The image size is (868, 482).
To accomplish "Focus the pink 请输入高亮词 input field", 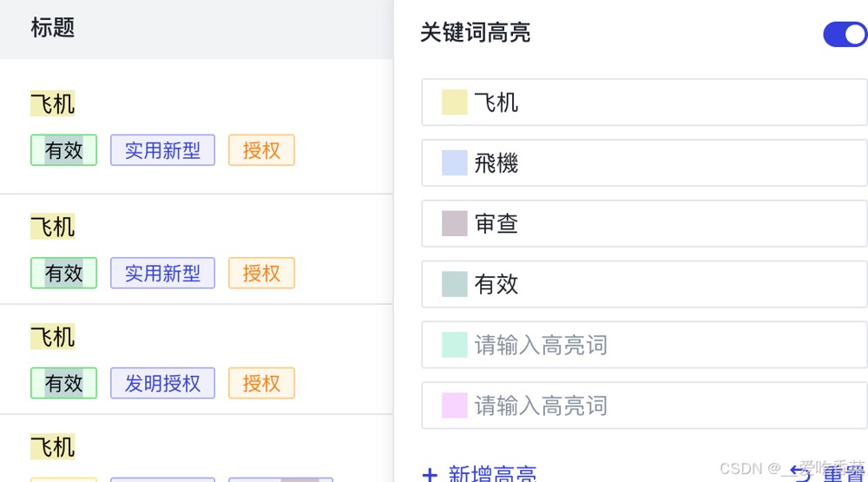I will coord(644,405).
